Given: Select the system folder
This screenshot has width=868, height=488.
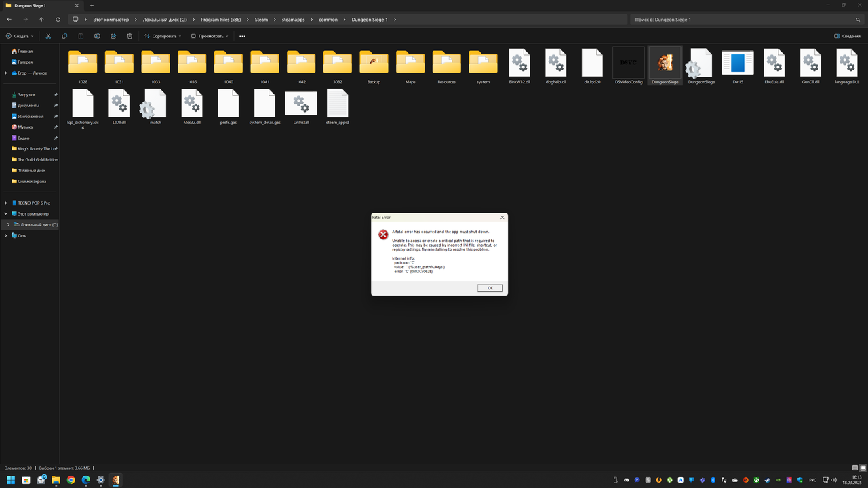Looking at the screenshot, I should [483, 66].
